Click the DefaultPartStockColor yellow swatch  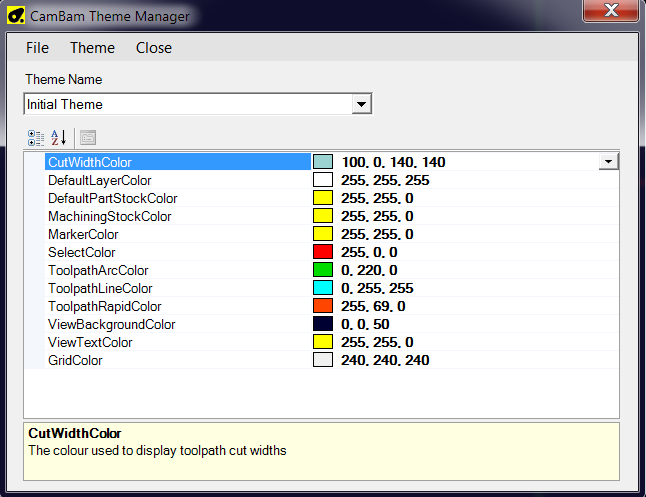pyautogui.click(x=323, y=198)
